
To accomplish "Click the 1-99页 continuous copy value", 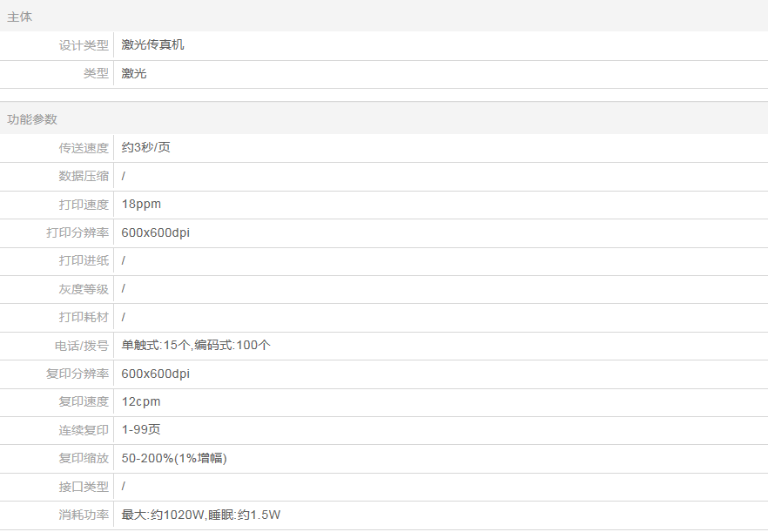I will (141, 430).
